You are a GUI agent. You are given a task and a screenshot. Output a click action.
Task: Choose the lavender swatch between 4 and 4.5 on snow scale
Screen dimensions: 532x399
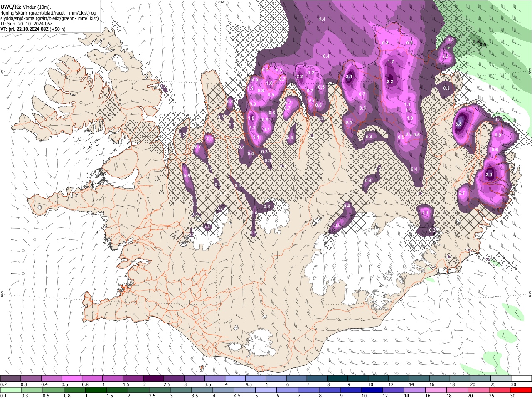click(235, 379)
